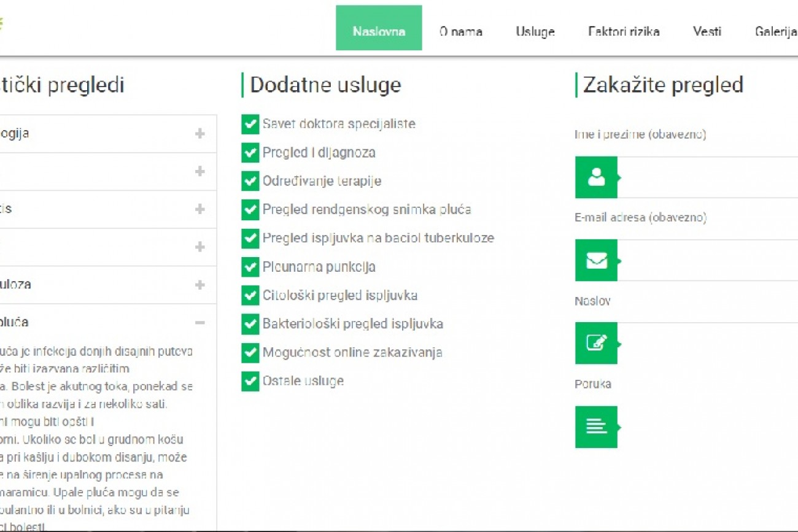Open the Vesti navigation link

[707, 32]
